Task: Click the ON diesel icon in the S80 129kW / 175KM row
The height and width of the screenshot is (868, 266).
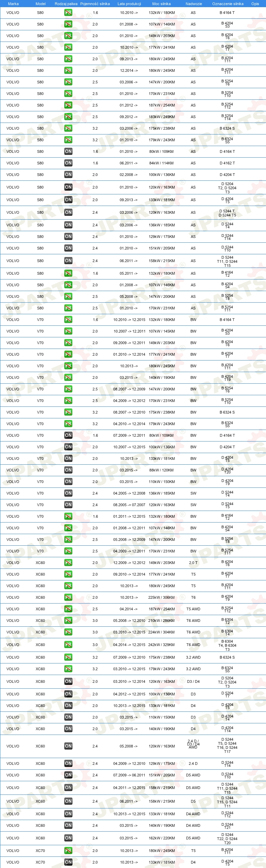Action: click(x=68, y=237)
